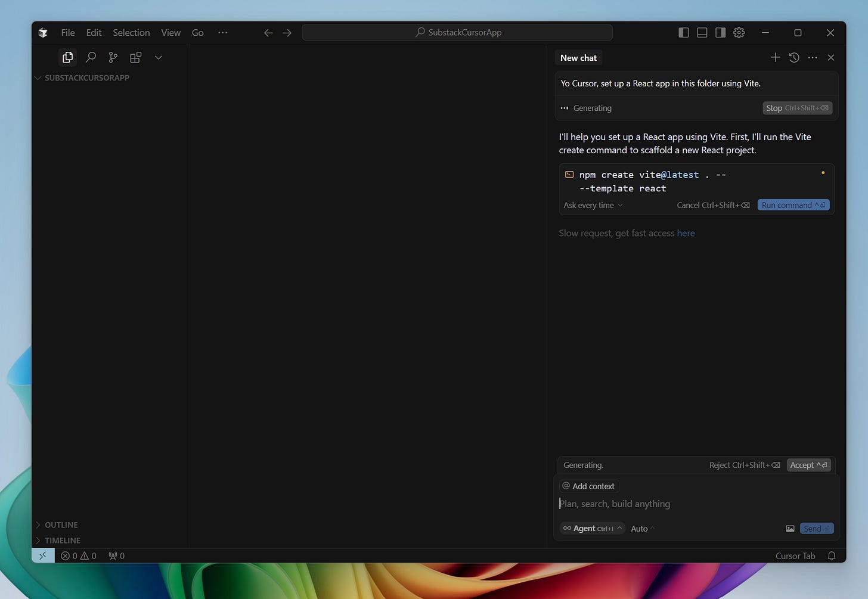Screen dimensions: 868x599
Task: Open chat panel more options ellipsis
Action: pos(813,57)
